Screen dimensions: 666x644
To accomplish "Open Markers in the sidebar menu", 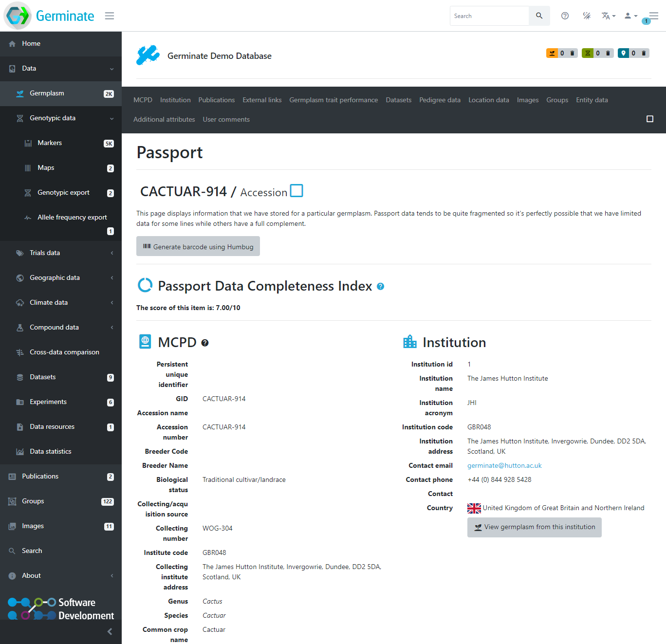I will (50, 143).
